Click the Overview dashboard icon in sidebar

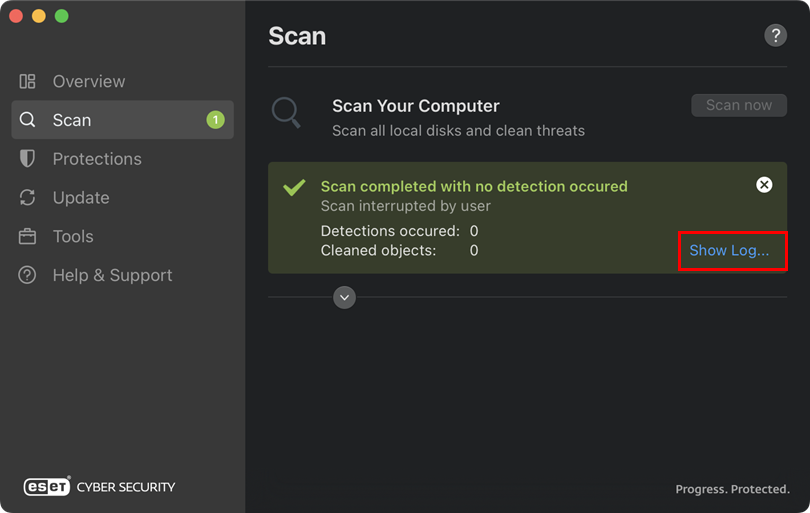(x=28, y=81)
